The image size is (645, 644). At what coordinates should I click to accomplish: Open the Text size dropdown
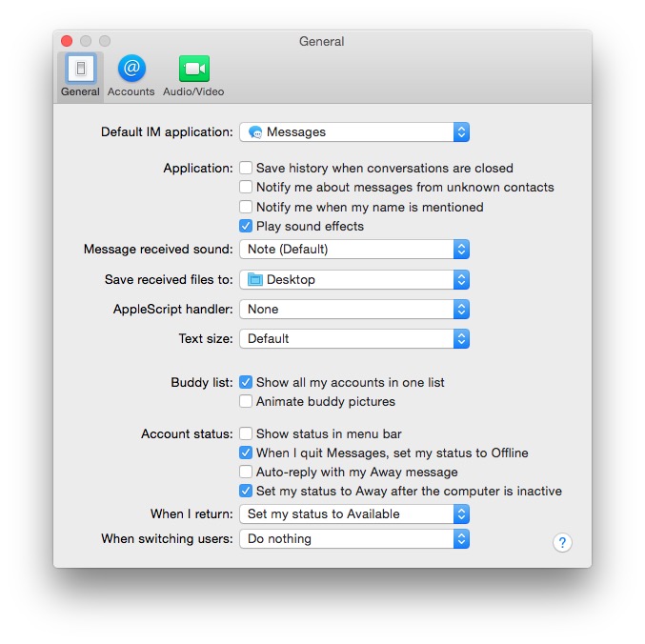(354, 339)
